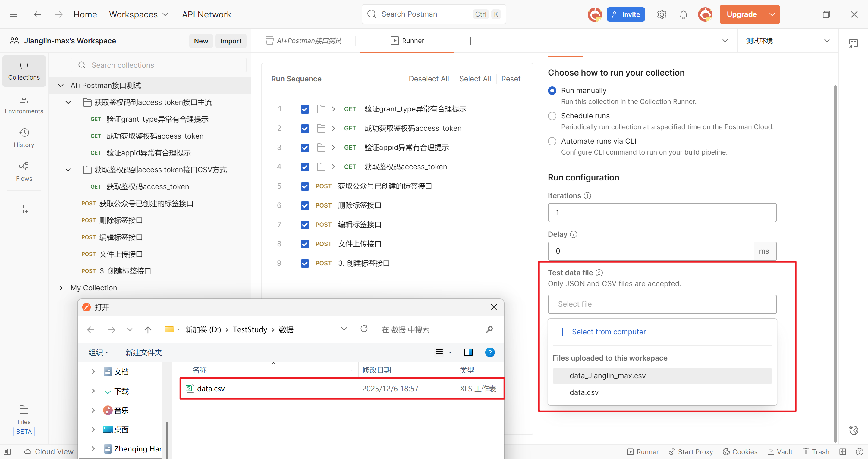Open the notifications bell

tap(683, 14)
